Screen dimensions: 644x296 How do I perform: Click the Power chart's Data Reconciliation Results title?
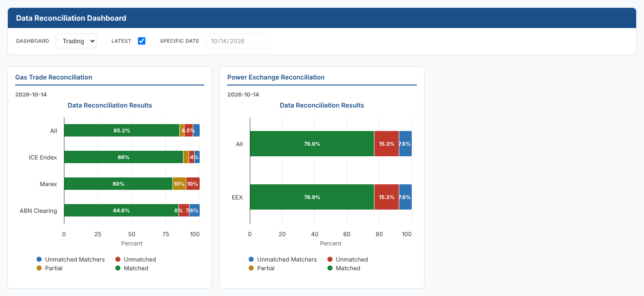322,105
